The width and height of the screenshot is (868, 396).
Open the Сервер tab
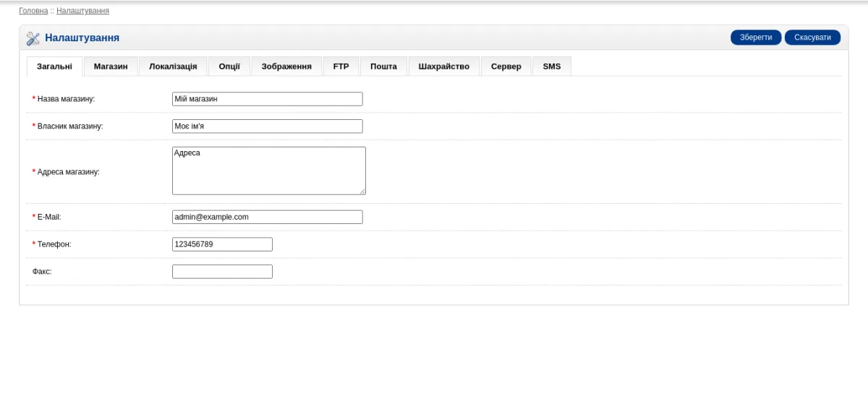coord(506,66)
